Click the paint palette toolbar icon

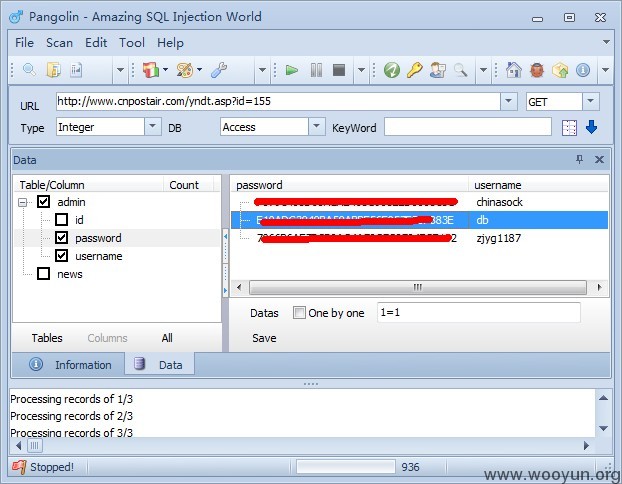point(185,70)
